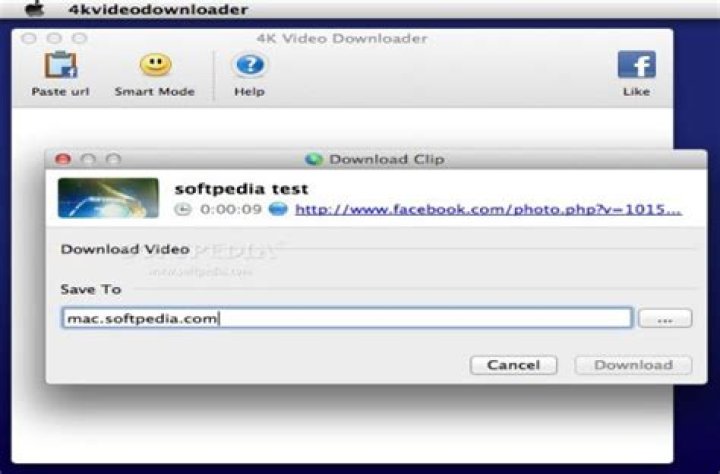
Task: Open Help with the question mark icon
Action: coord(249,65)
